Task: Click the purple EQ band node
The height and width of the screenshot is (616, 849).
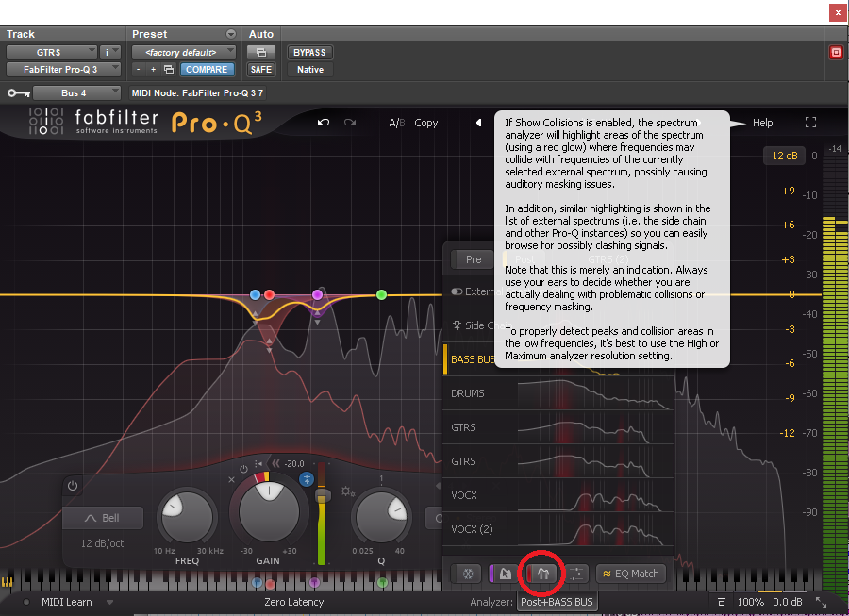Action: [317, 294]
